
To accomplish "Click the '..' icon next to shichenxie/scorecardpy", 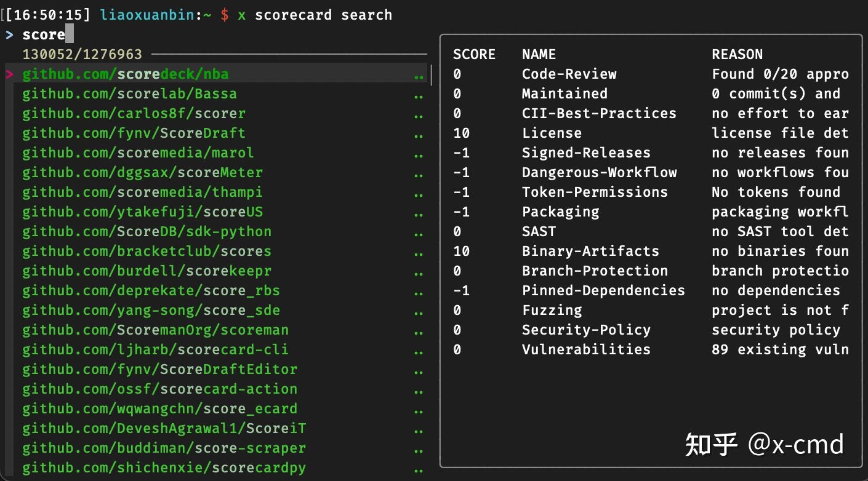I will point(419,469).
